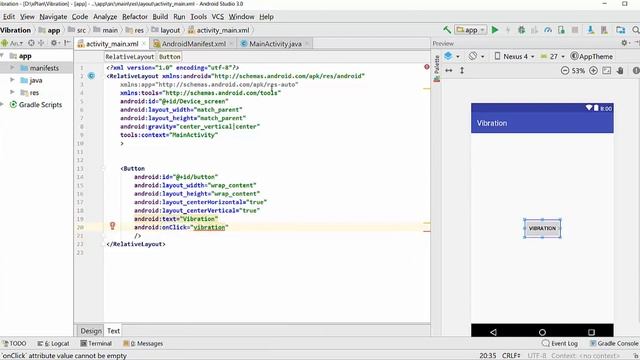640x360 pixels.
Task: Run the app with green play button
Action: pos(495,30)
